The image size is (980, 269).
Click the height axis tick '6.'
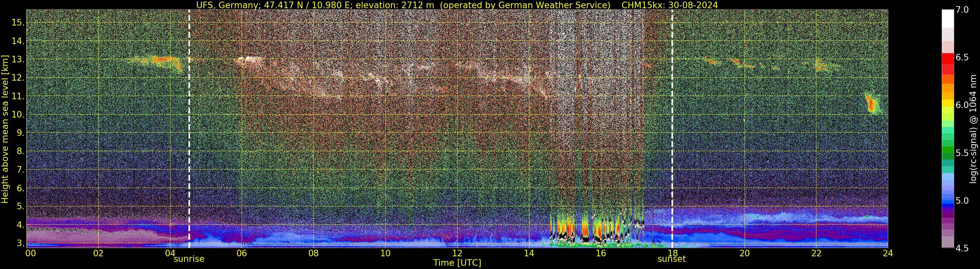click(x=20, y=188)
